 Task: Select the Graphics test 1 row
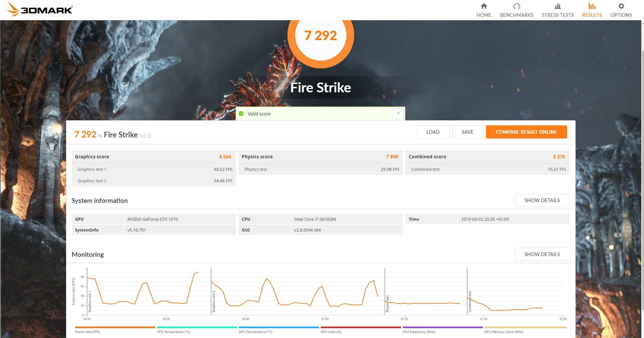(x=154, y=169)
